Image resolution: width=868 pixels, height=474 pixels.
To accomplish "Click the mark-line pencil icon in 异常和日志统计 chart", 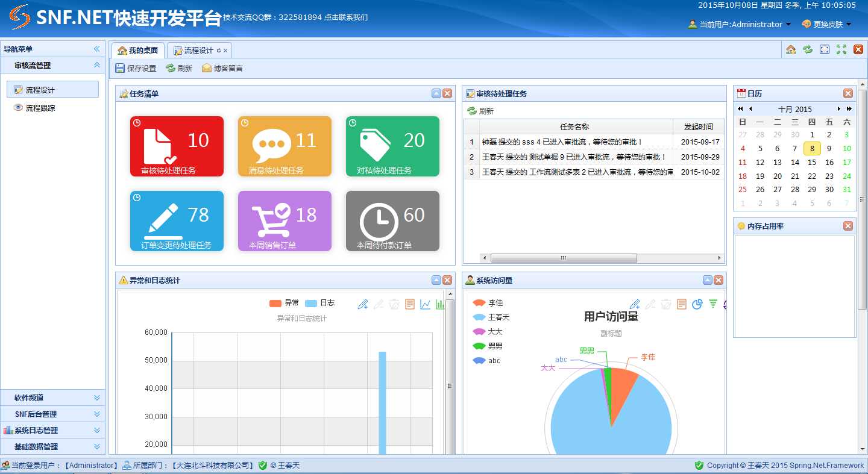I will coord(363,305).
